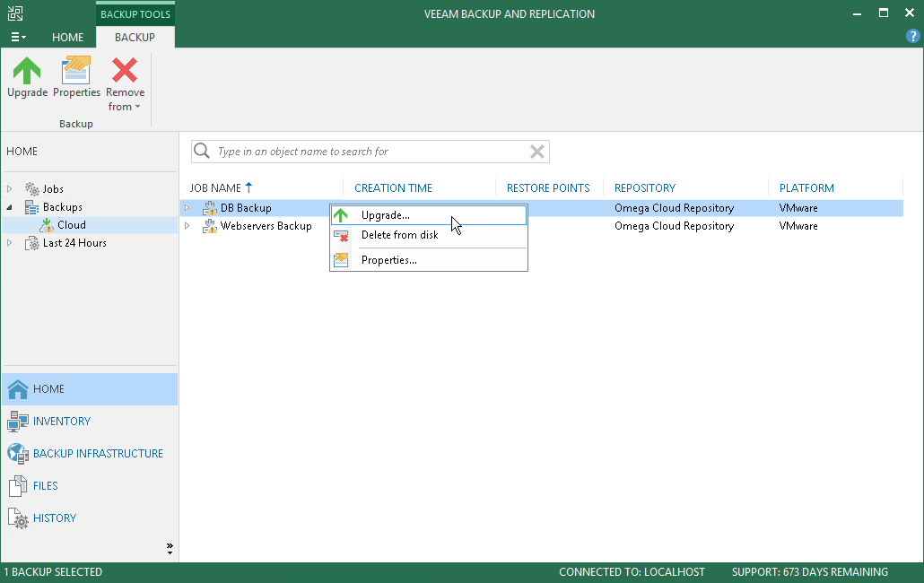Image resolution: width=924 pixels, height=583 pixels.
Task: Open the HOME view in navigation pane
Action: coord(90,389)
